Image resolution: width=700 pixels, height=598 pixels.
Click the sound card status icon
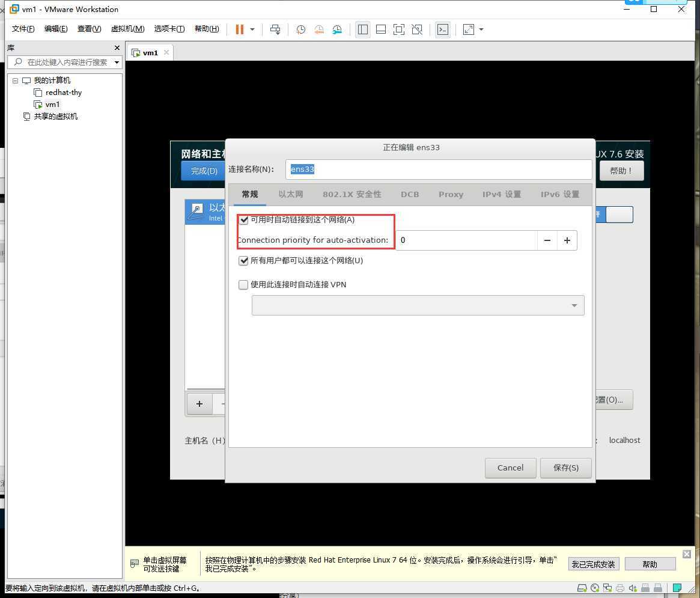pos(633,588)
